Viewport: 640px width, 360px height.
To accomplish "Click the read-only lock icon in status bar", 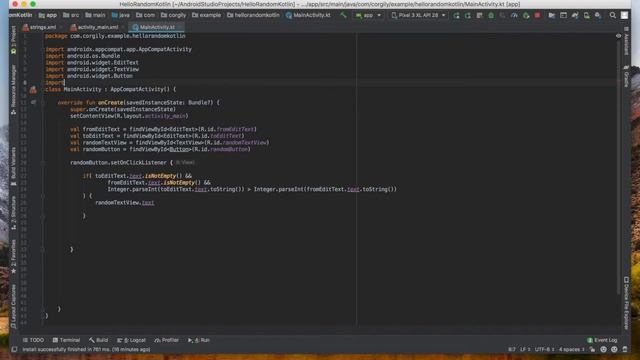I will click(592, 350).
